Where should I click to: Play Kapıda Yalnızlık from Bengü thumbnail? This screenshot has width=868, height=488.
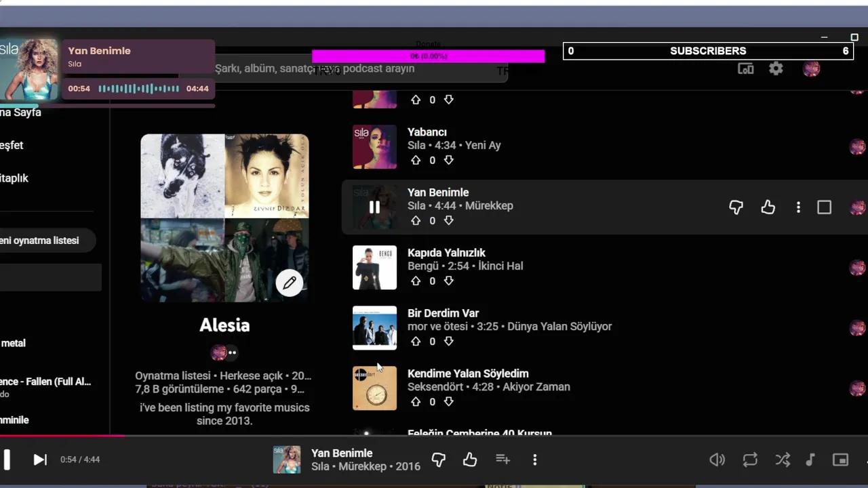(374, 268)
